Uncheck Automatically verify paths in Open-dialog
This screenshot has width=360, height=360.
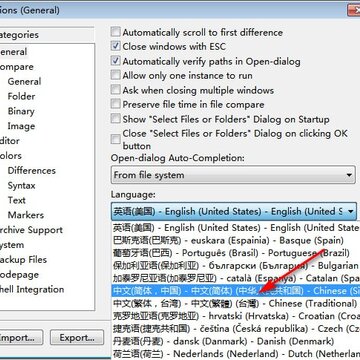116,61
